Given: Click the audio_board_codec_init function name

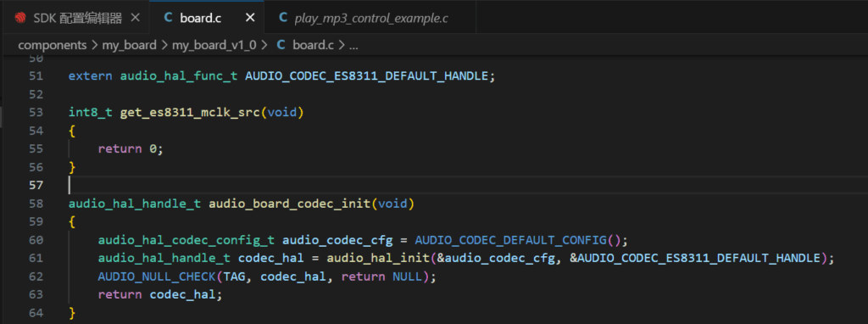Looking at the screenshot, I should coord(290,204).
